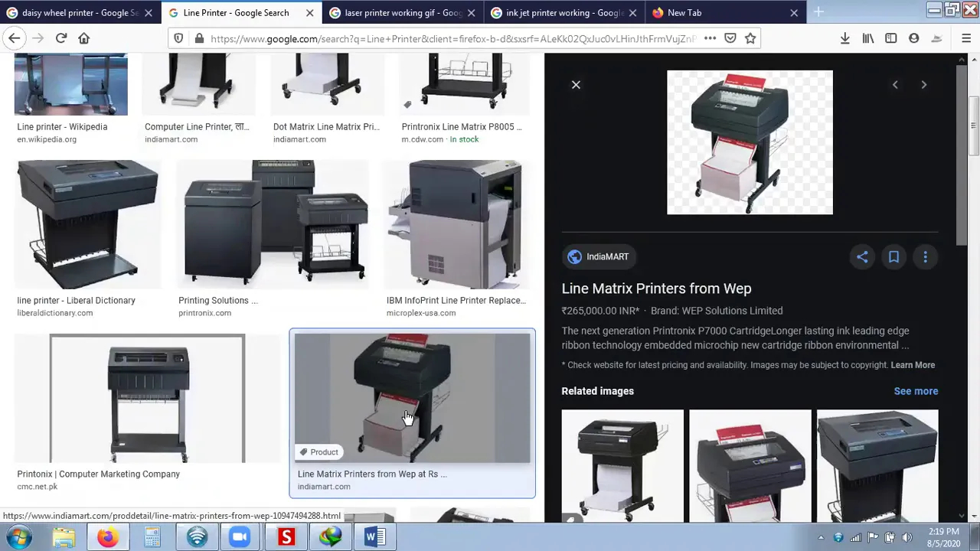Viewport: 980px width, 551px height.
Task: Open Windows Explorer from the taskbar
Action: 64,537
